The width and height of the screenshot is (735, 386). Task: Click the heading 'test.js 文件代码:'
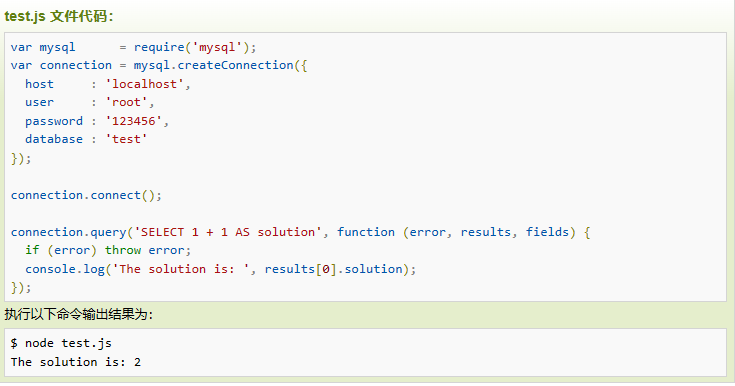click(x=59, y=16)
